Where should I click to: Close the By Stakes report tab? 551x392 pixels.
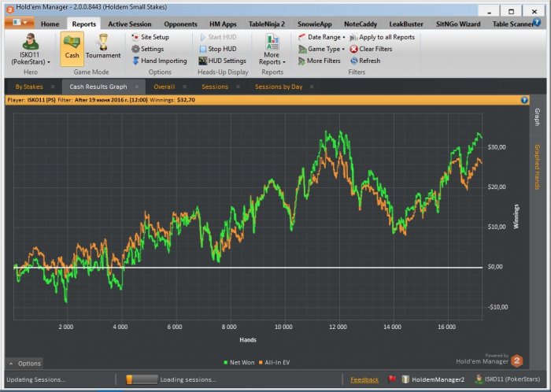[x=52, y=87]
